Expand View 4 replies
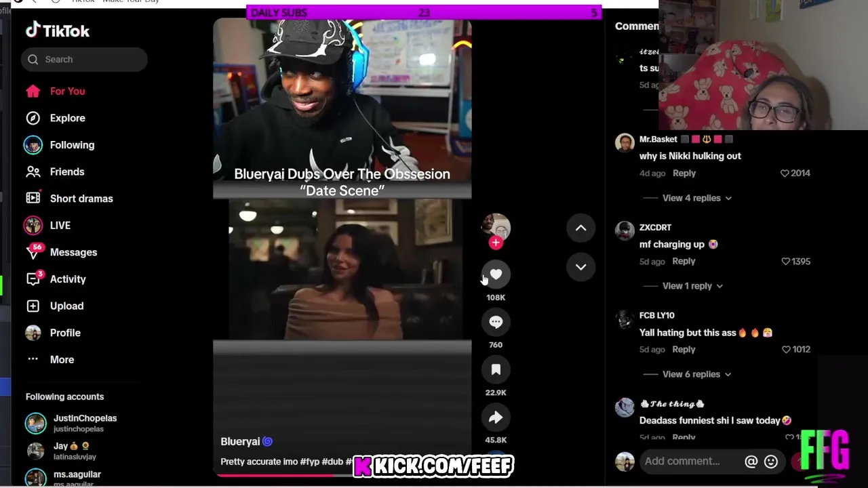868x488 pixels. tap(697, 198)
